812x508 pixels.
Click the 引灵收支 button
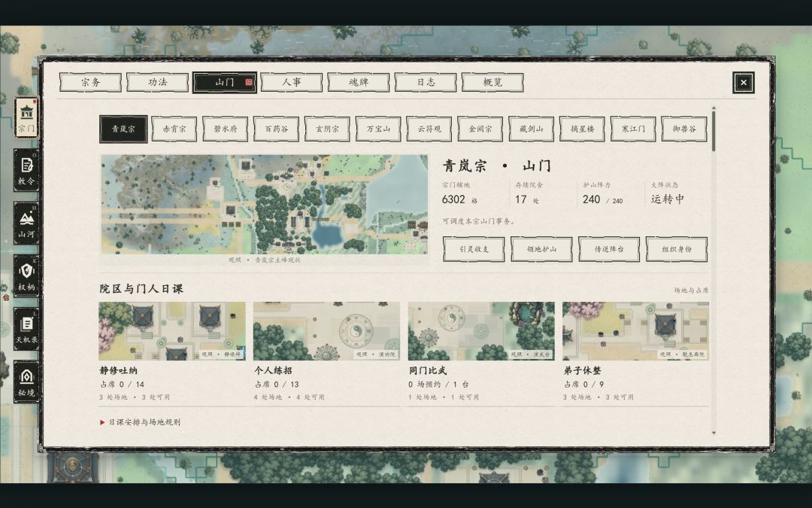474,249
